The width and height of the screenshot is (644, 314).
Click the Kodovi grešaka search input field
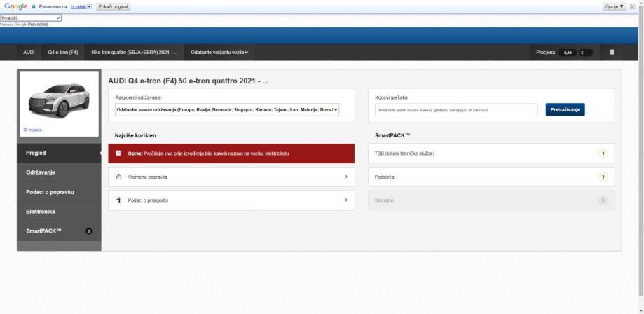pyautogui.click(x=456, y=110)
